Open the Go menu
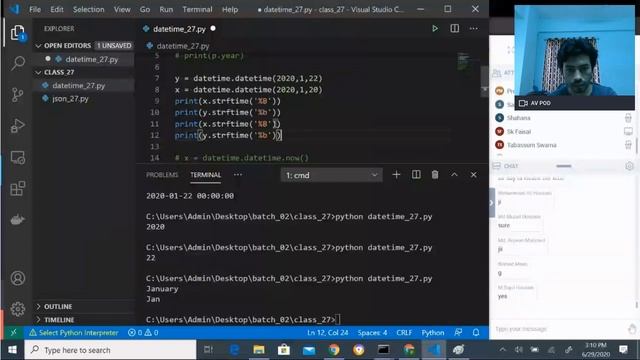 pos(145,9)
